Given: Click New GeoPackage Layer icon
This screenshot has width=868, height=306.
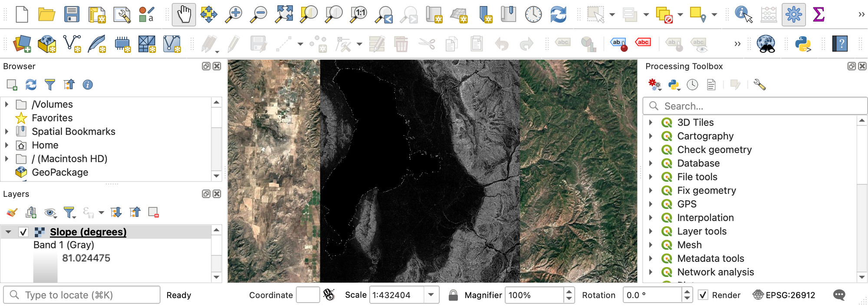Looking at the screenshot, I should point(47,44).
